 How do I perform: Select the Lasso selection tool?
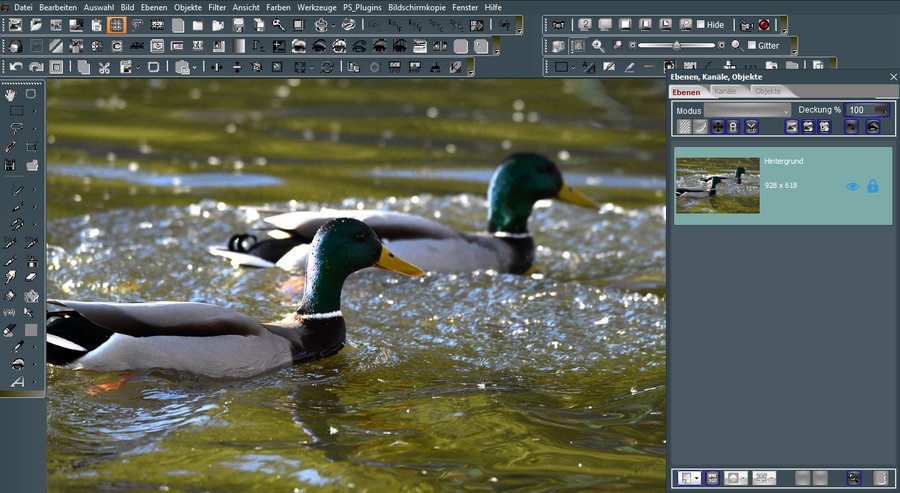click(x=16, y=128)
